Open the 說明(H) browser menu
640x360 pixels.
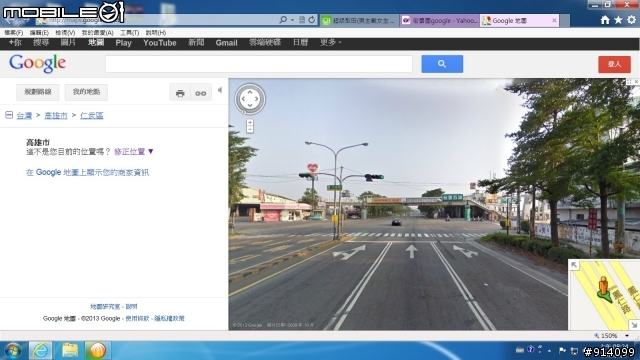click(x=156, y=33)
